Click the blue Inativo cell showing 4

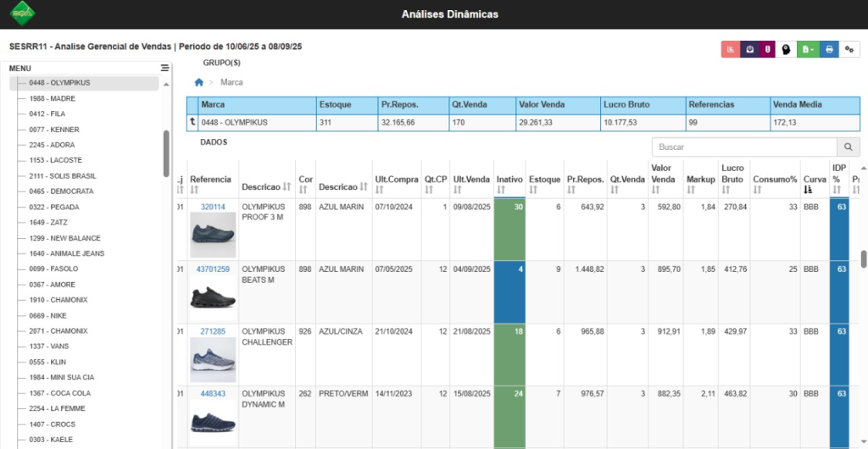[509, 292]
